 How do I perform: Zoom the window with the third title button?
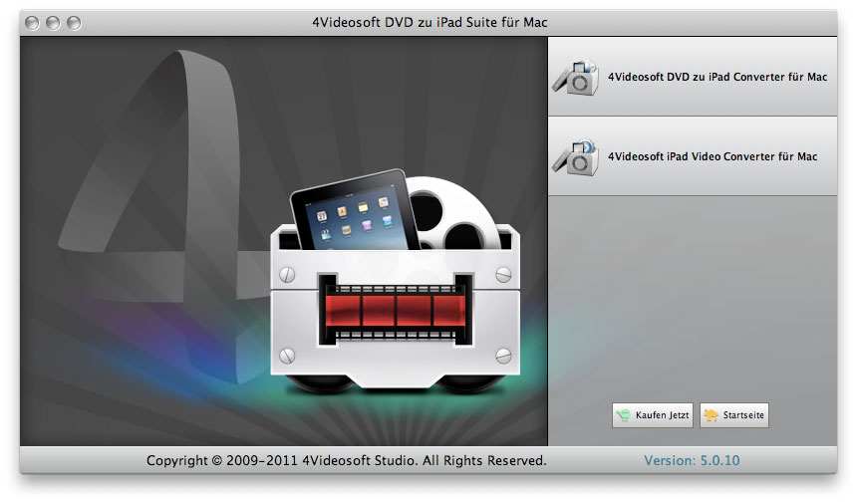coord(74,22)
